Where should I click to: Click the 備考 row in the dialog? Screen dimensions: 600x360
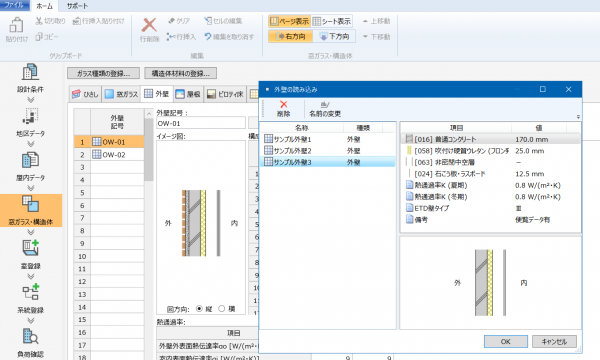coord(490,220)
